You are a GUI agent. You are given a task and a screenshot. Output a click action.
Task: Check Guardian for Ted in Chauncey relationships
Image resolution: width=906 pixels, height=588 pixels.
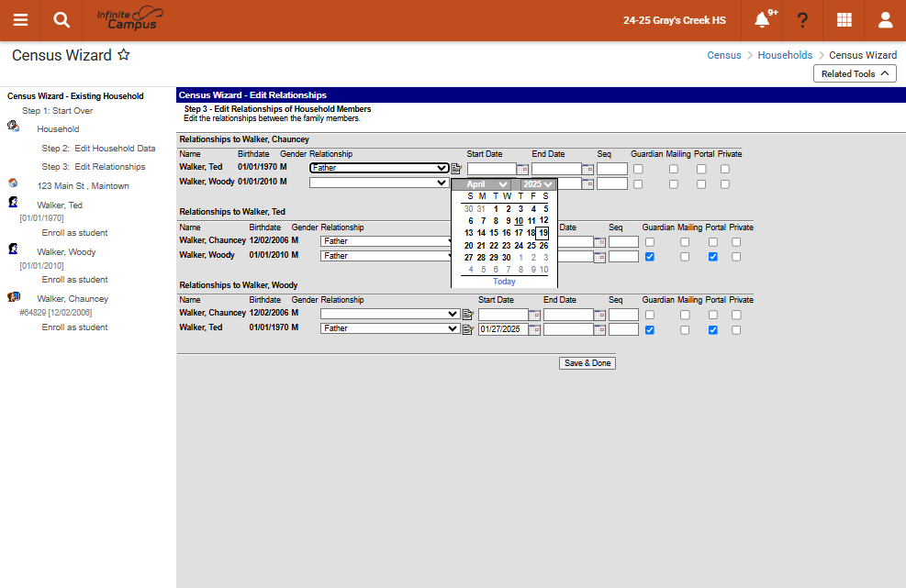tap(638, 169)
